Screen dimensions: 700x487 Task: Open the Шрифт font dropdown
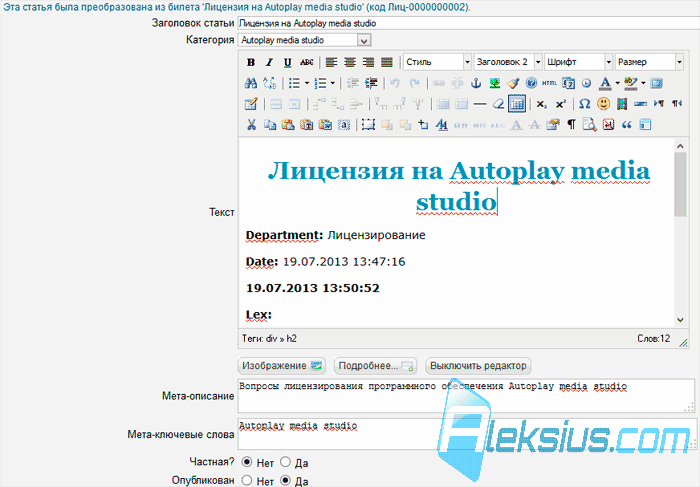[x=579, y=62]
